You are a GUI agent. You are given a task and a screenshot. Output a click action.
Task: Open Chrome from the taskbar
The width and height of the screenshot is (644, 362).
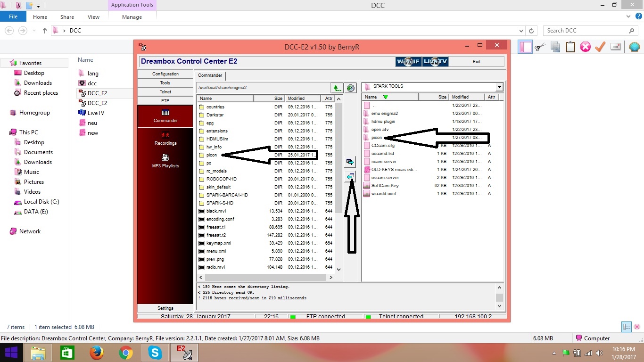click(125, 353)
